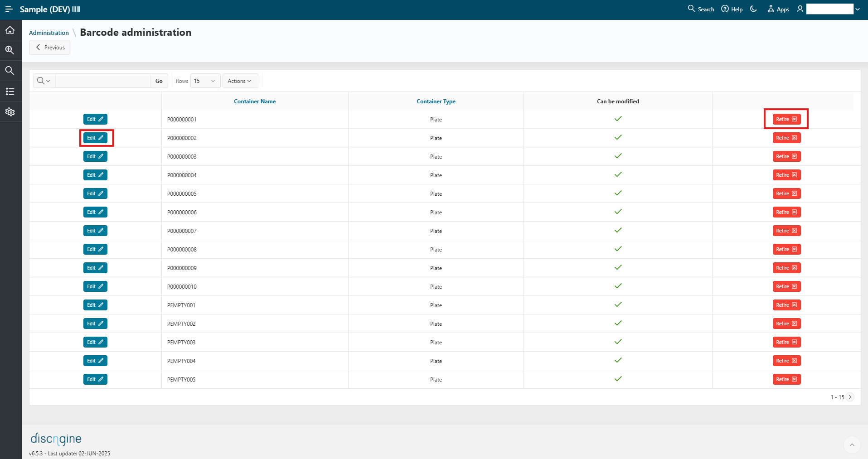The height and width of the screenshot is (459, 868).
Task: Click Search in the top bar
Action: pyautogui.click(x=701, y=9)
